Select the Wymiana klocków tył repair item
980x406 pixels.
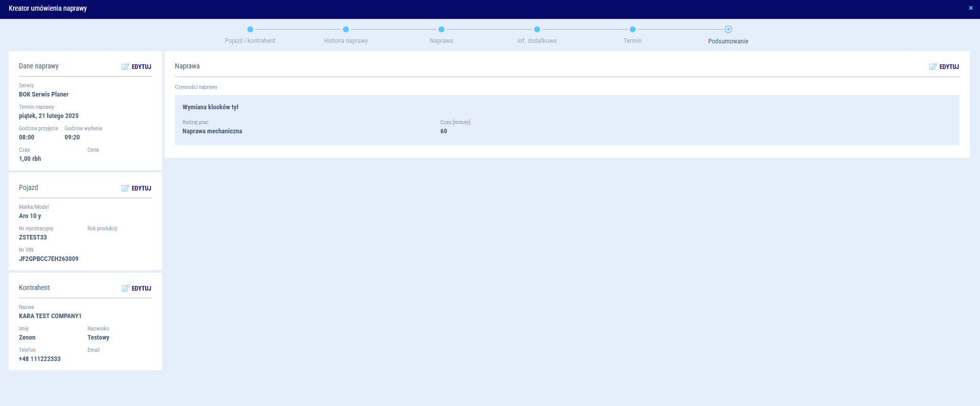pos(211,107)
